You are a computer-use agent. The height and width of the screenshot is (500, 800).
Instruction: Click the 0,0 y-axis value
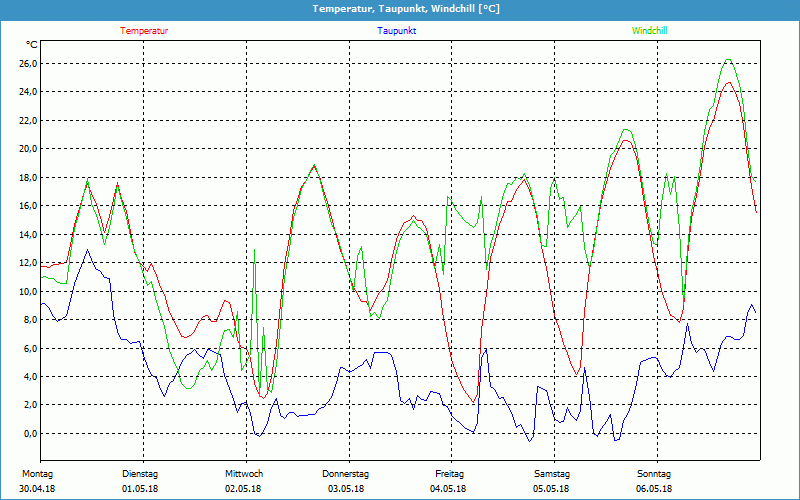click(30, 433)
